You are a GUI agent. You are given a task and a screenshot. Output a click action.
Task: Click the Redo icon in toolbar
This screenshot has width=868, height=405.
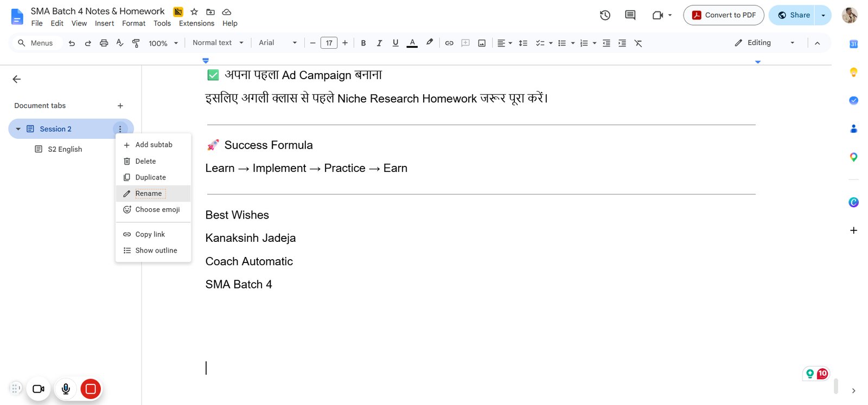[x=88, y=43]
